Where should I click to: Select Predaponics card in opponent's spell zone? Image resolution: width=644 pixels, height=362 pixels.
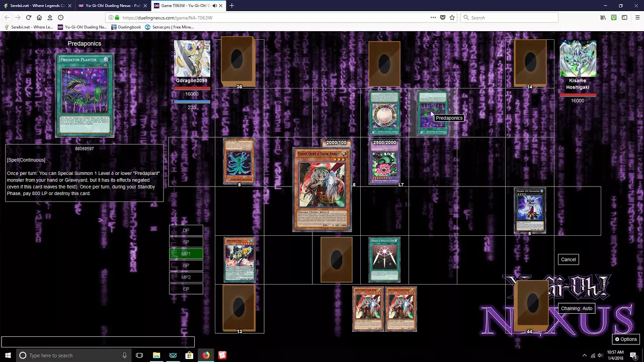(433, 113)
